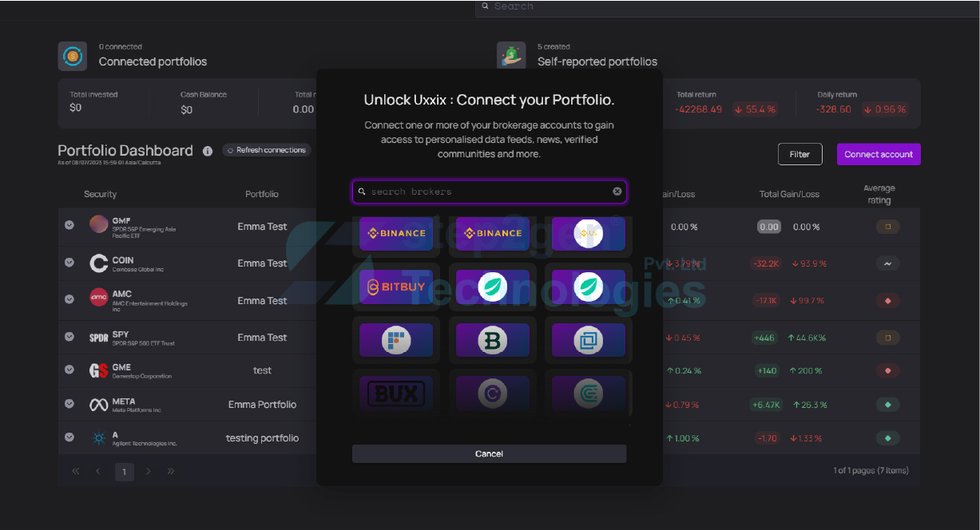Go to previous page arrow
The height and width of the screenshot is (530, 980).
(x=98, y=472)
